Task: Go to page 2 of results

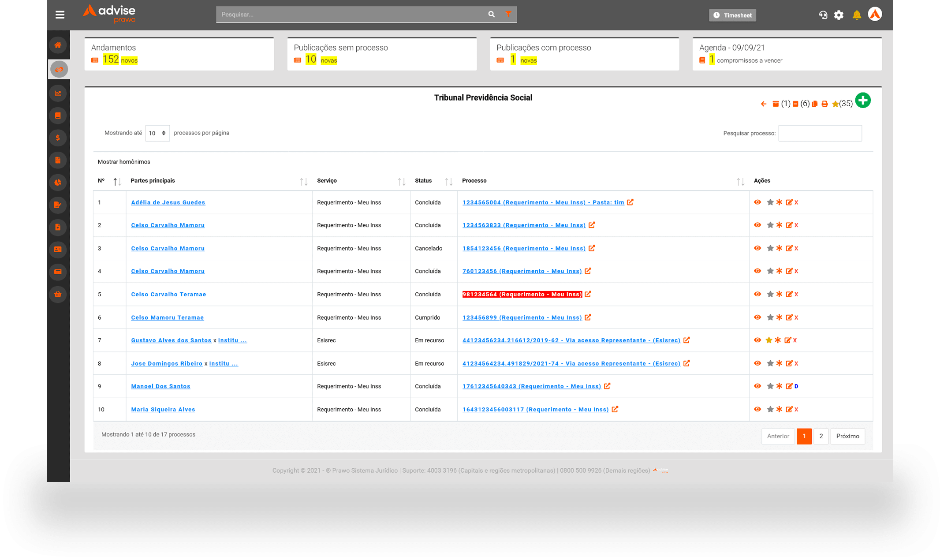Action: [x=821, y=436]
